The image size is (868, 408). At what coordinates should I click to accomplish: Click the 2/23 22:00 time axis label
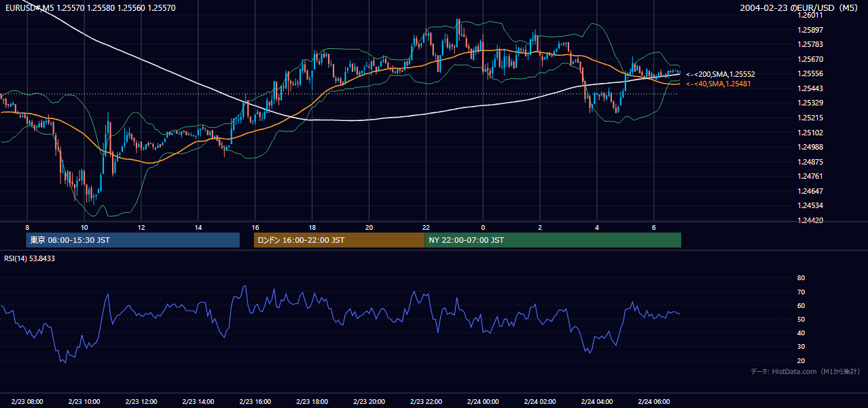pos(427,402)
